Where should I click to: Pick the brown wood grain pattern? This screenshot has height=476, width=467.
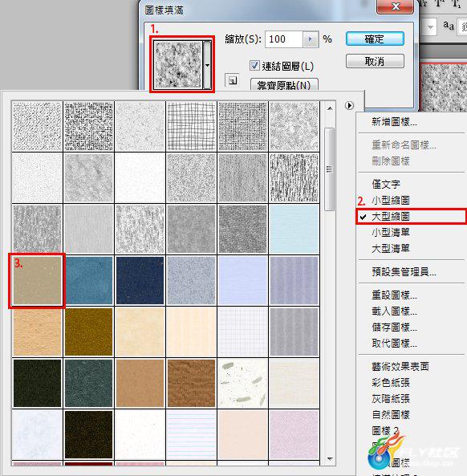191,384
